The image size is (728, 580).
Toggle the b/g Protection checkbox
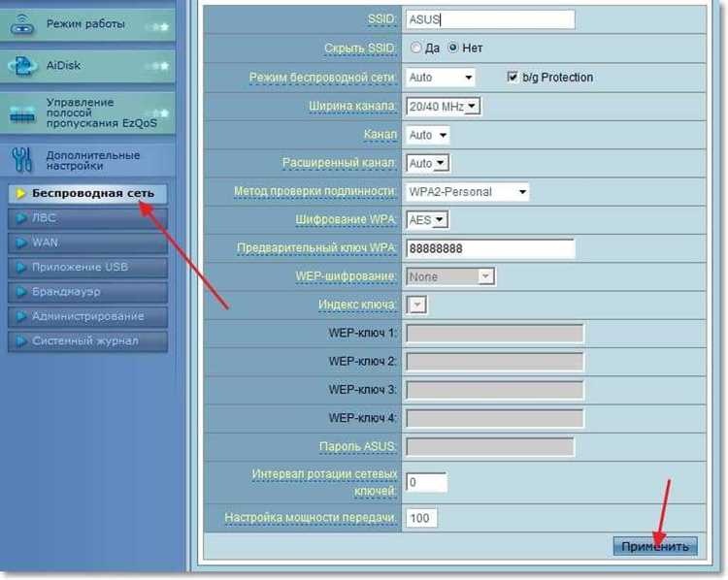(x=513, y=78)
